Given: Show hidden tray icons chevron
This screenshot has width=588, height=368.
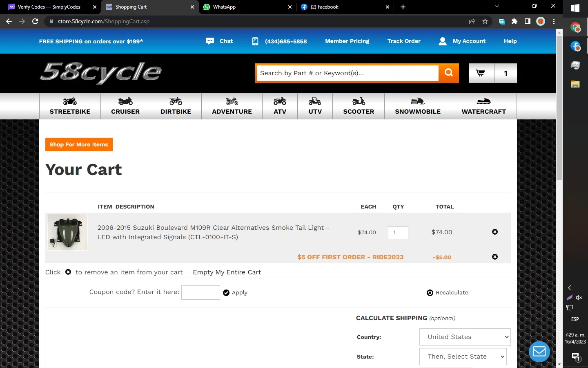Looking at the screenshot, I should point(570,288).
